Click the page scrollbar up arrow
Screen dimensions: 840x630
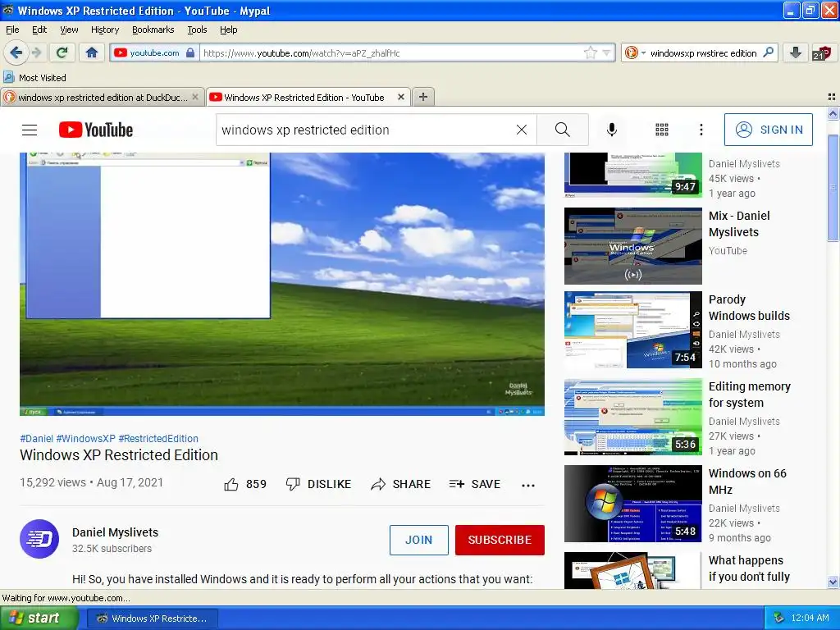point(833,113)
